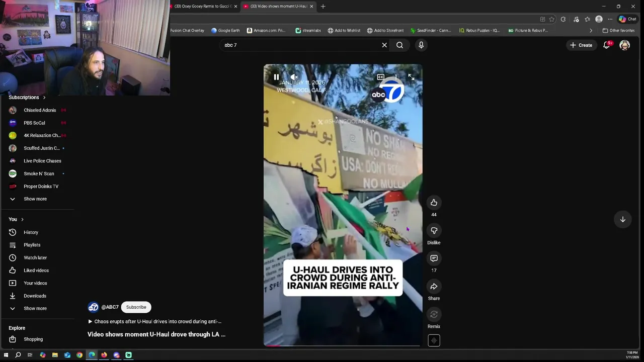Open Edge Settings and more menu
Screen dimensions: 644x362
coord(610,19)
